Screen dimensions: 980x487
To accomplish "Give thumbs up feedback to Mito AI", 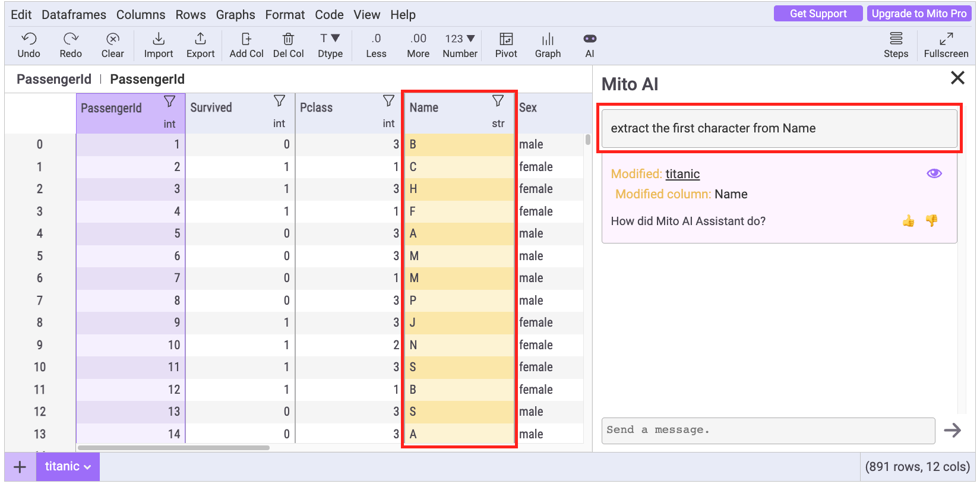I will tap(908, 221).
